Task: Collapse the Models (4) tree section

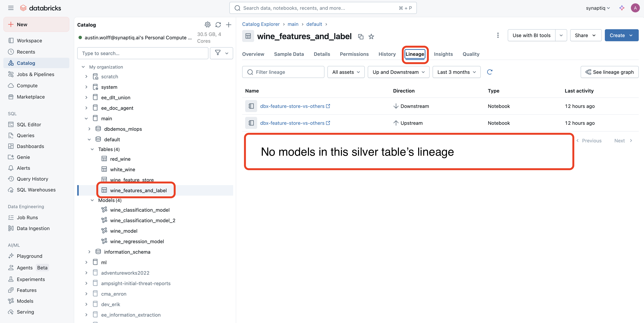Action: pos(92,200)
